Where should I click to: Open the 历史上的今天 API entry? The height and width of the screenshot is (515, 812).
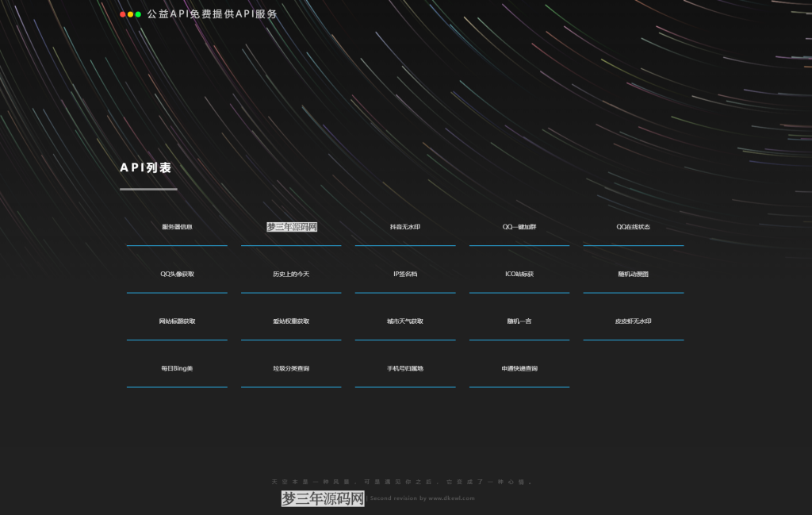click(290, 273)
